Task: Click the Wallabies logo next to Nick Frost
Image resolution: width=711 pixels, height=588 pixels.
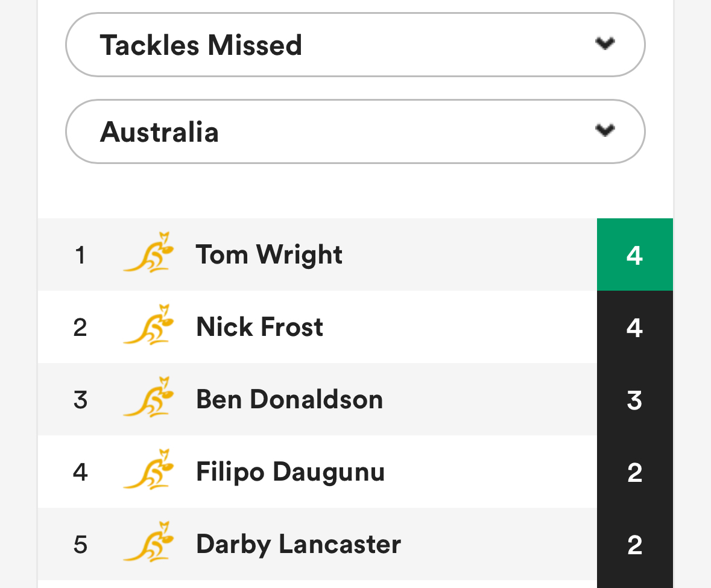Action: (x=149, y=324)
